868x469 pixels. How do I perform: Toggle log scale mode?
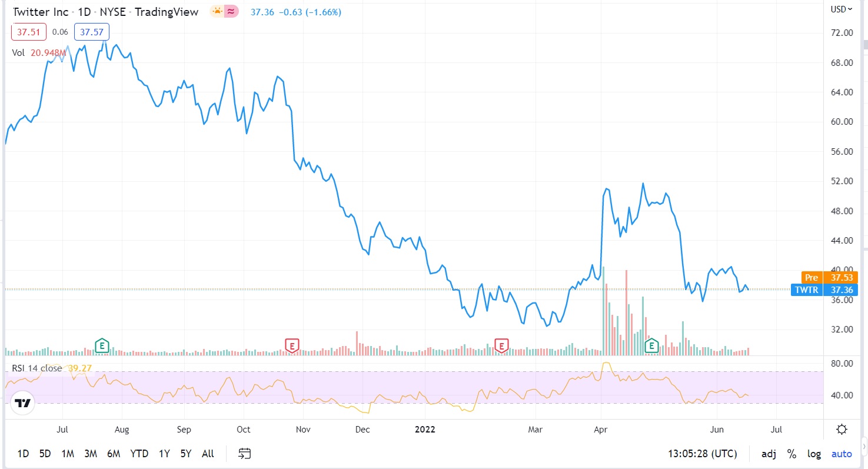pyautogui.click(x=814, y=454)
